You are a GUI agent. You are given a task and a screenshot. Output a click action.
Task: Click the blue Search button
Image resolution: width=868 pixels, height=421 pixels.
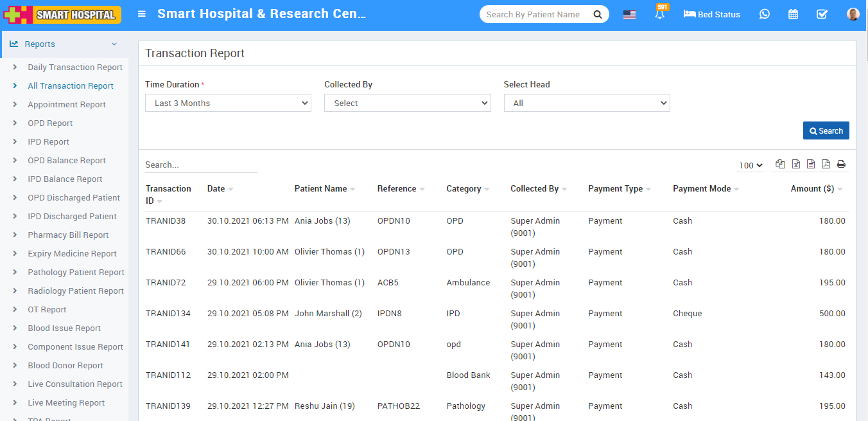point(826,130)
